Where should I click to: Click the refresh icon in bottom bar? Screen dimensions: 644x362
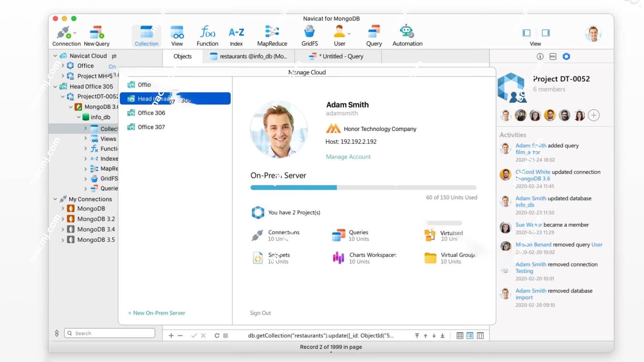(217, 336)
